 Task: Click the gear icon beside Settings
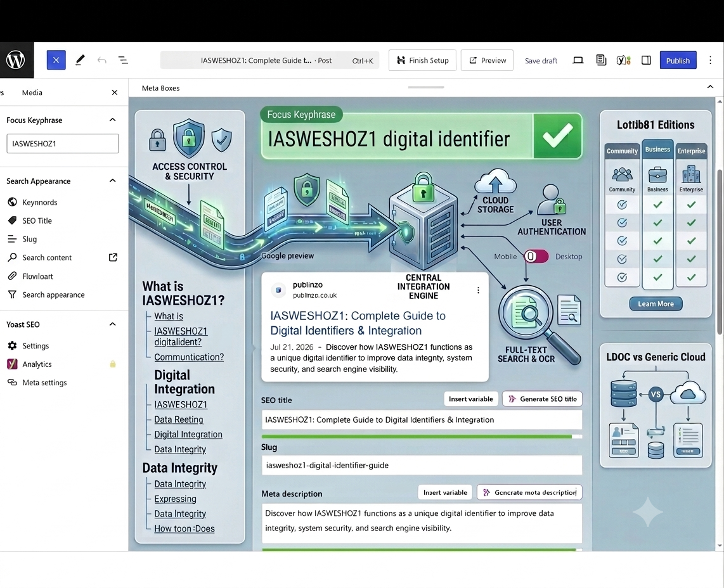tap(13, 346)
